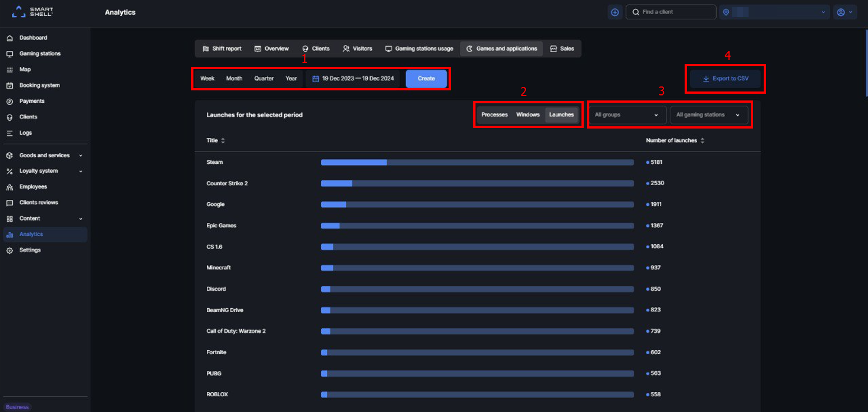
Task: Click the download icon on Export to CSV
Action: point(706,79)
